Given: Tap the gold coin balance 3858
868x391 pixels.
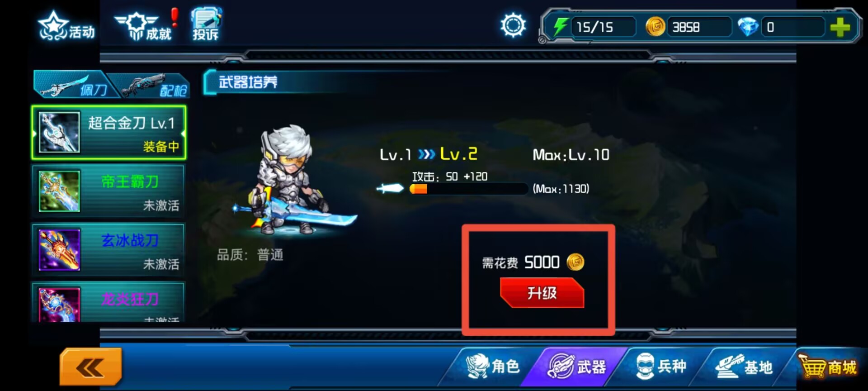Looking at the screenshot, I should click(x=687, y=27).
